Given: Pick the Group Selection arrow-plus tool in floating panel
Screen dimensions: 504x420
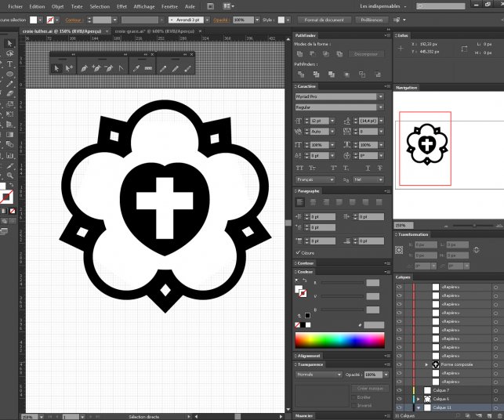Looking at the screenshot, I should [x=69, y=68].
